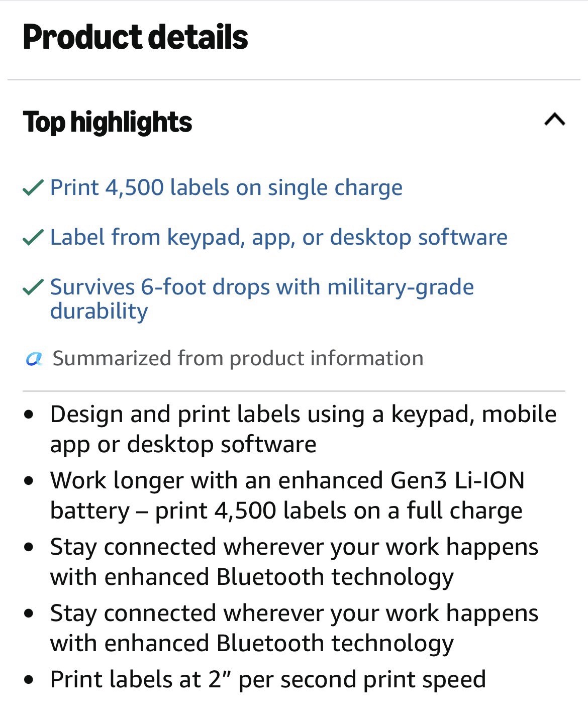Click checkmark icon beside Print 4,500 labels
The height and width of the screenshot is (717, 588).
coord(33,188)
